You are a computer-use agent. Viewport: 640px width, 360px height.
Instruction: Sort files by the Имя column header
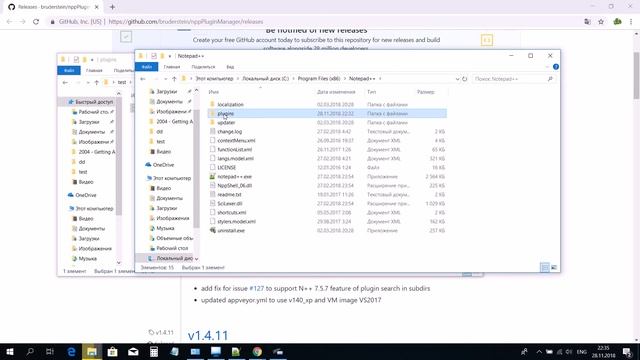point(214,92)
